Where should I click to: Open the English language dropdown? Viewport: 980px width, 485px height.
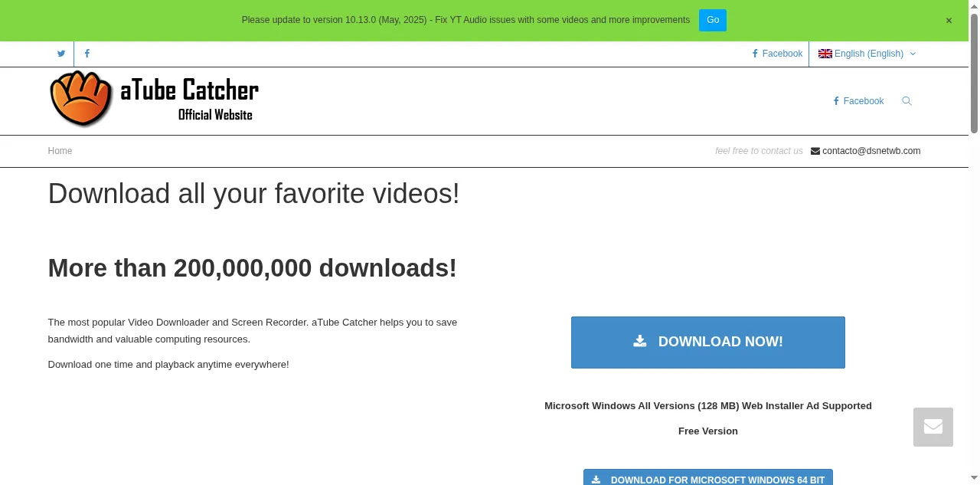(867, 54)
